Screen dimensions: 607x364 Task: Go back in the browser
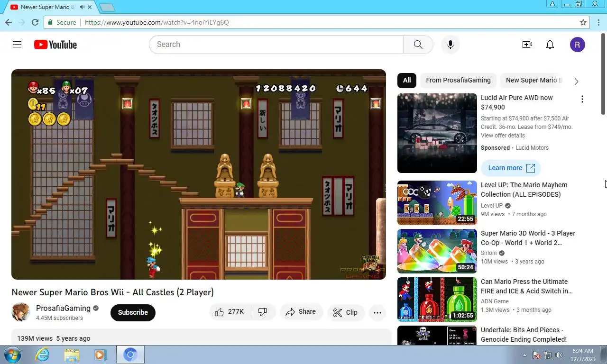(x=9, y=22)
